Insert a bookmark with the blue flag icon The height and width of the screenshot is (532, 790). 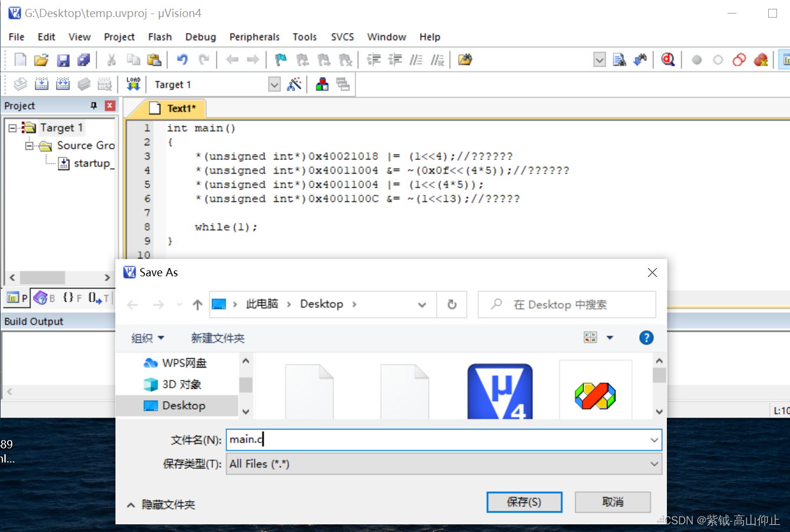(280, 60)
